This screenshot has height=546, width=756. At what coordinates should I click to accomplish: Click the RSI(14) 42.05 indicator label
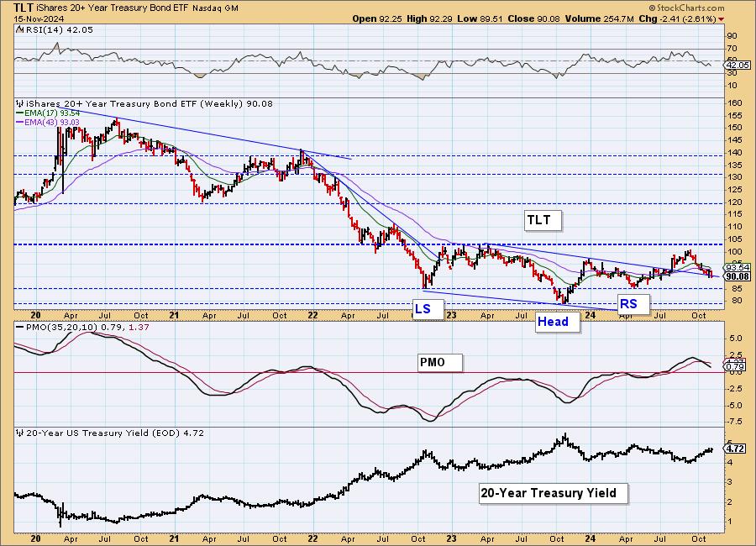pyautogui.click(x=59, y=29)
